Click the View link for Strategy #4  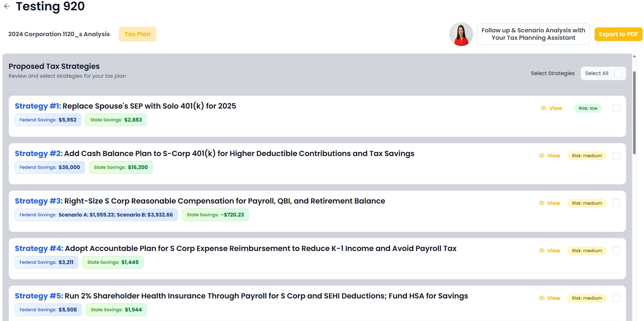click(553, 251)
